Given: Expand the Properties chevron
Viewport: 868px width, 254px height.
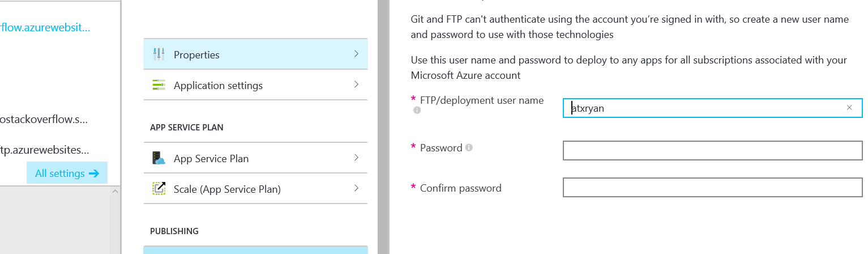Looking at the screenshot, I should click(x=356, y=54).
